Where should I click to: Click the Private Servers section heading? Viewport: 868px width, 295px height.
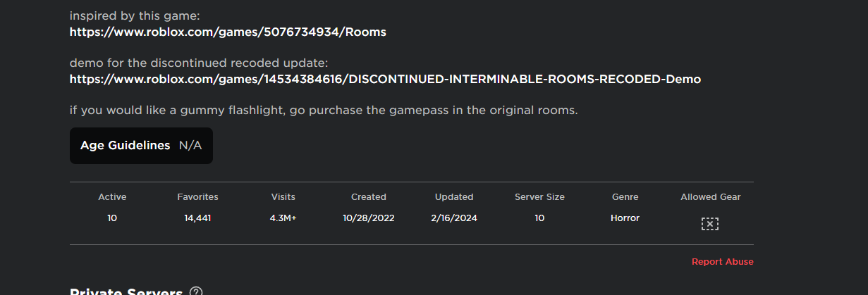pyautogui.click(x=126, y=291)
